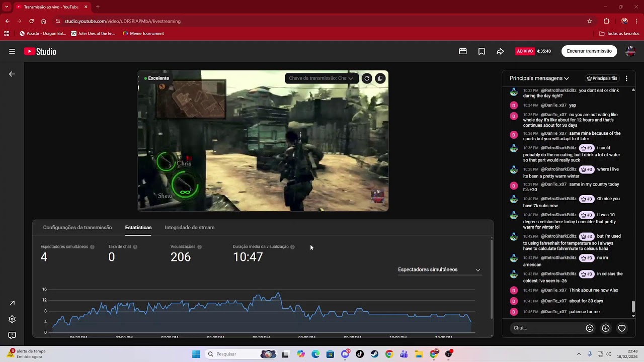The width and height of the screenshot is (644, 362).
Task: Send a heart reaction in chat
Action: click(622, 328)
